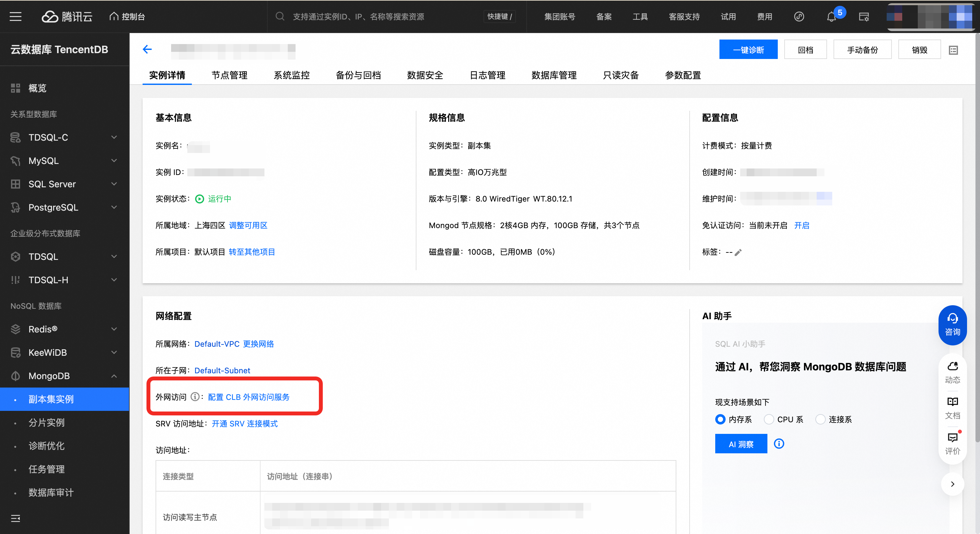Click the MongoDB leaf icon
Viewport: 980px width, 534px height.
tap(16, 376)
